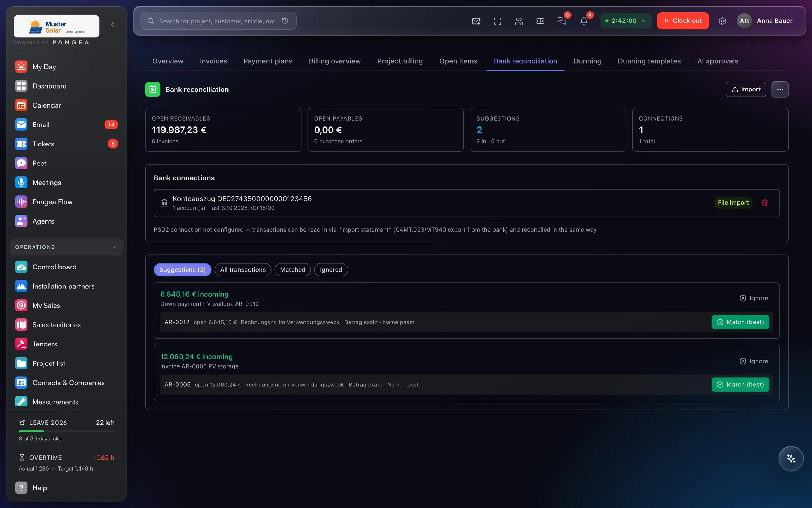Select the Ignored filter

click(331, 269)
